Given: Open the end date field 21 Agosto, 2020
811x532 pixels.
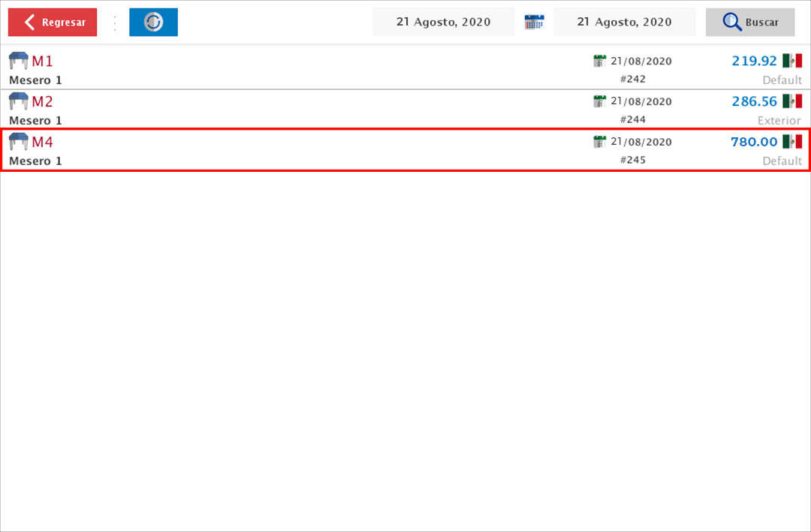Looking at the screenshot, I should pos(624,22).
